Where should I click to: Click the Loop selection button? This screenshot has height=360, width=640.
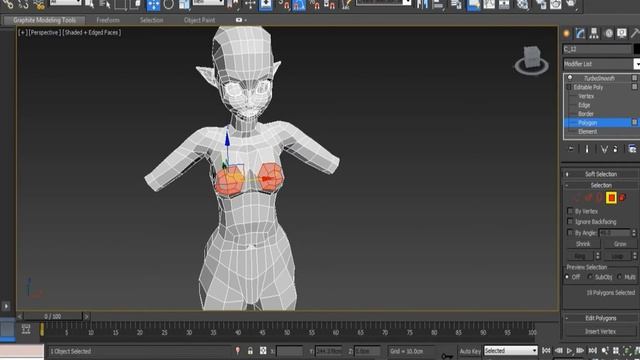point(617,256)
